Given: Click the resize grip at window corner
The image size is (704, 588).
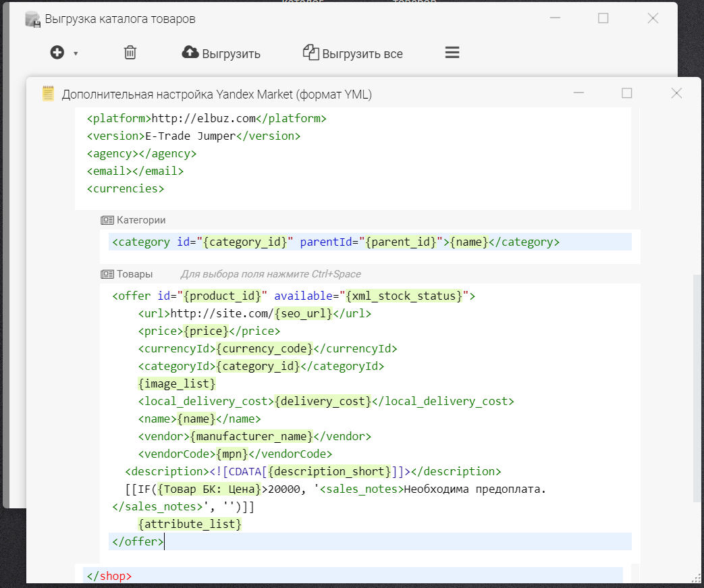Looking at the screenshot, I should coord(695,579).
